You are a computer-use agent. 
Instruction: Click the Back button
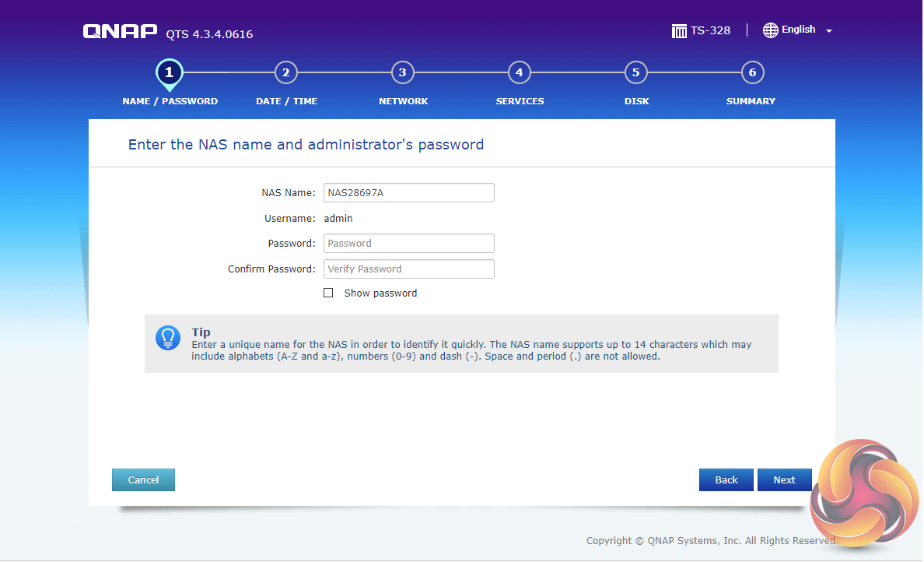point(726,480)
